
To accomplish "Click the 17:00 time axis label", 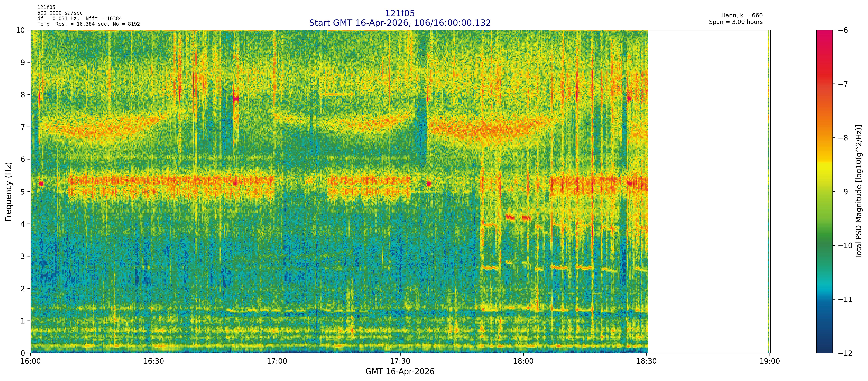I will point(277,361).
